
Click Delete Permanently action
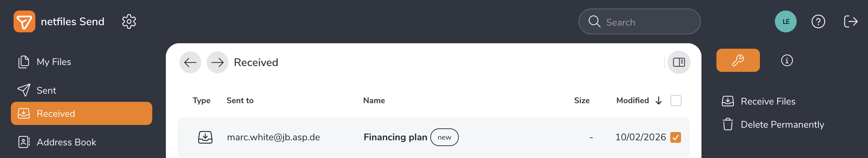coord(782,125)
